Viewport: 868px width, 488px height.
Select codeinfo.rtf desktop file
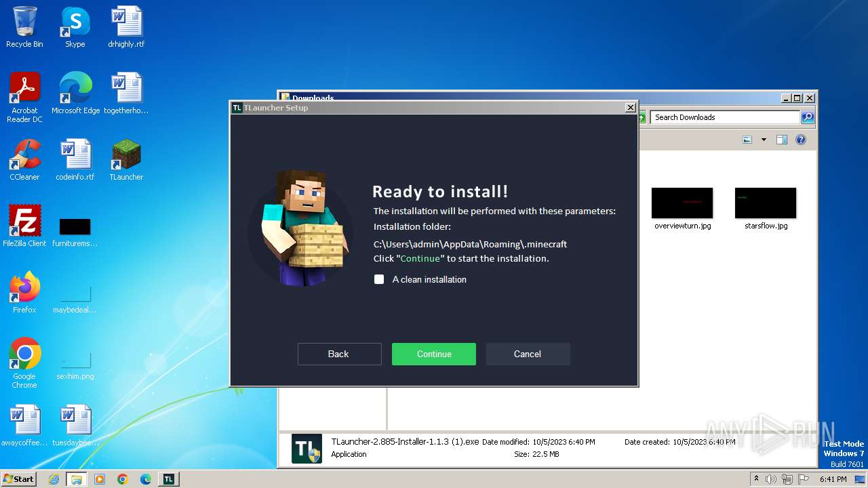point(75,160)
